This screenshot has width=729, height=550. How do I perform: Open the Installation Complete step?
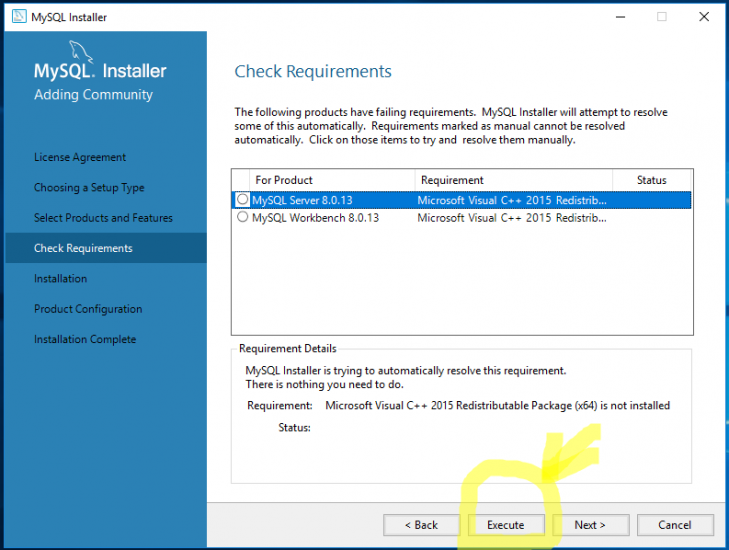coord(85,339)
